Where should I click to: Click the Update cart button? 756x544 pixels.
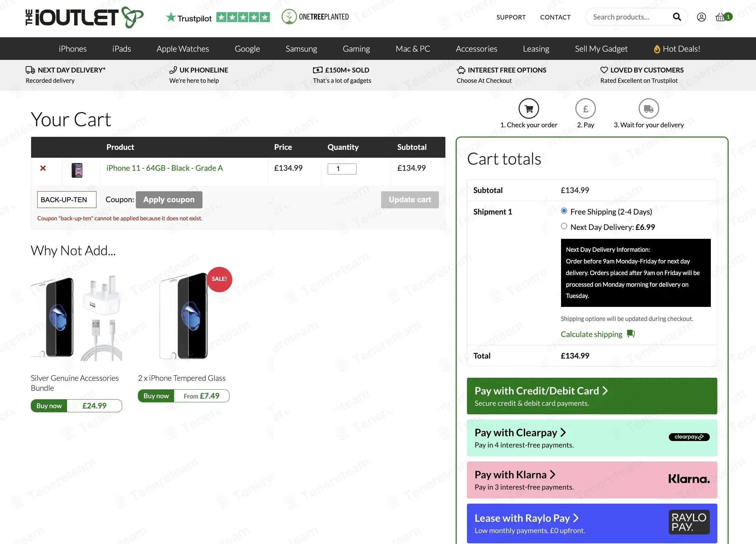pyautogui.click(x=410, y=199)
